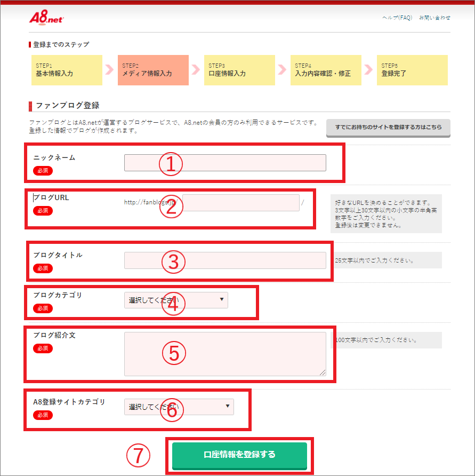Click the 登録までのステップ heading

click(61, 45)
